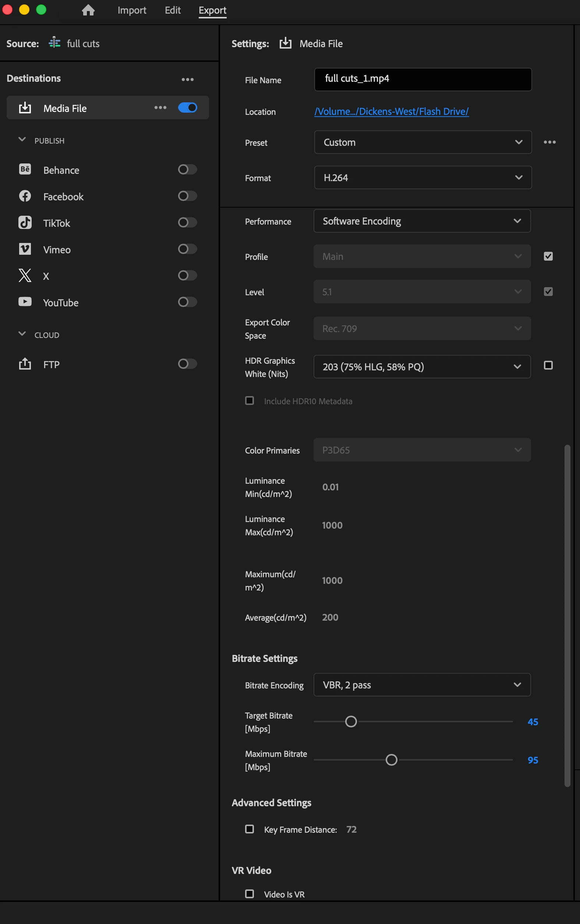The height and width of the screenshot is (924, 580).
Task: Open Bitrate Encoding dropdown
Action: (x=422, y=685)
